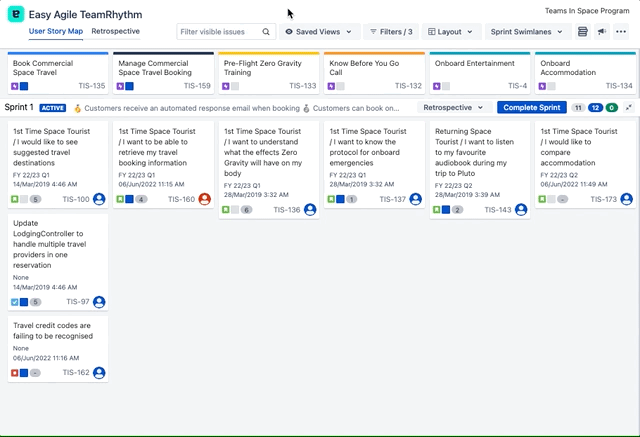Click the search magnifier icon in filter box
This screenshot has height=437, width=640.
click(x=266, y=32)
